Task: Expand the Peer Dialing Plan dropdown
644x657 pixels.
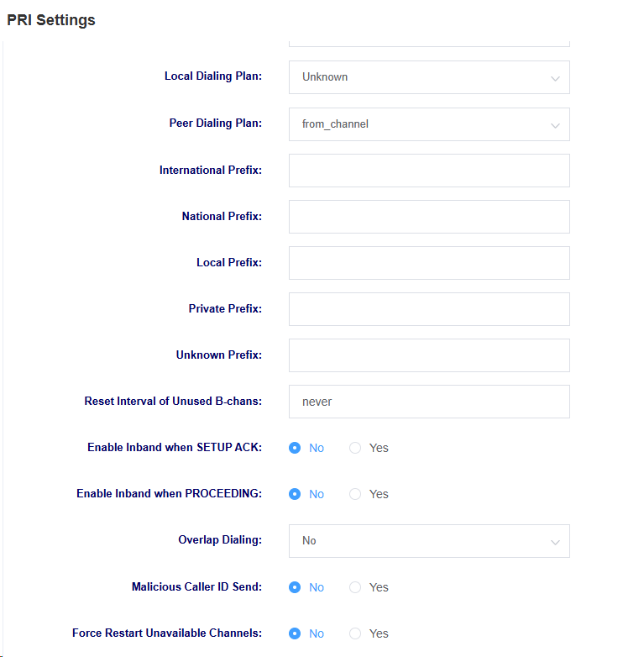Action: (x=429, y=124)
